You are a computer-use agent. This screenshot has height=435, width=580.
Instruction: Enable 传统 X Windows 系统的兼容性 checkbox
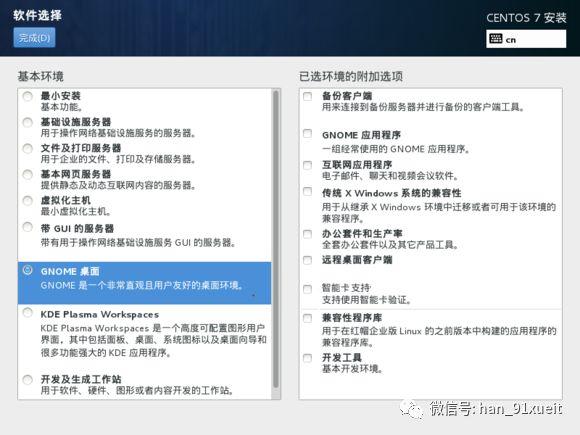[307, 191]
